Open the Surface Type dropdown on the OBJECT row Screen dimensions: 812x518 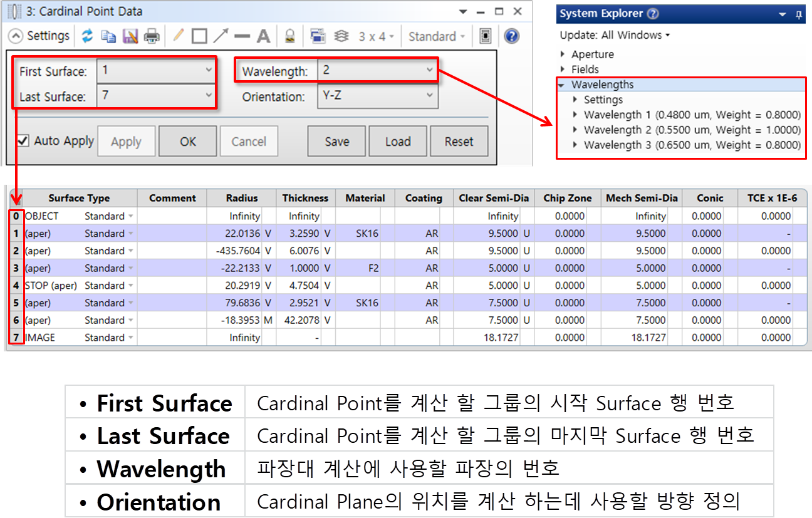tap(131, 216)
